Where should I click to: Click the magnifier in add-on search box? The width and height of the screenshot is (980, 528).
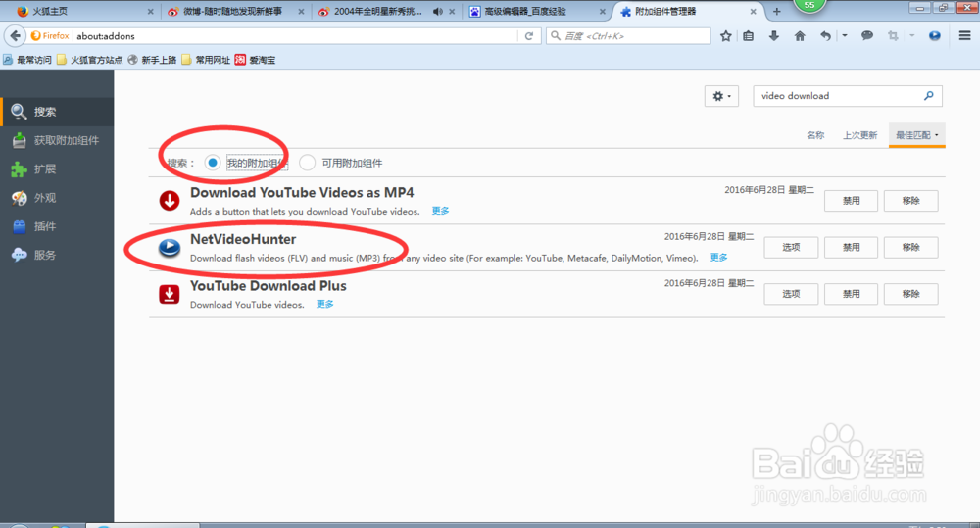[x=929, y=96]
